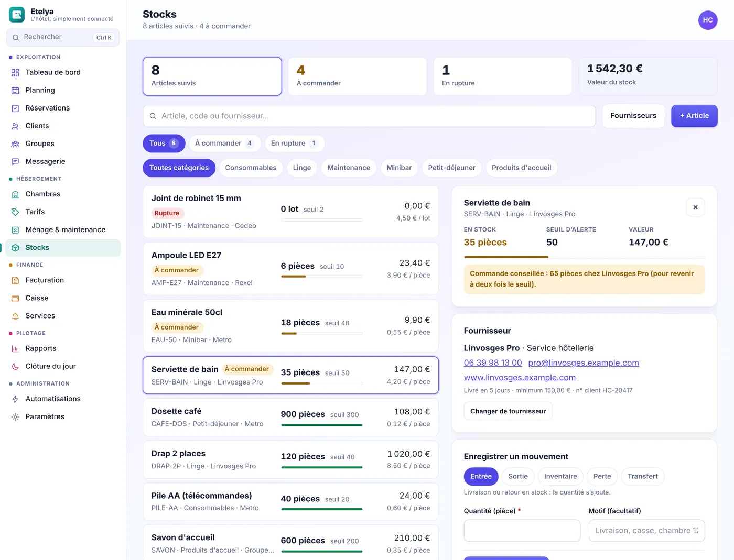Click the Tarifs tag icon
This screenshot has width=734, height=560.
pos(15,212)
